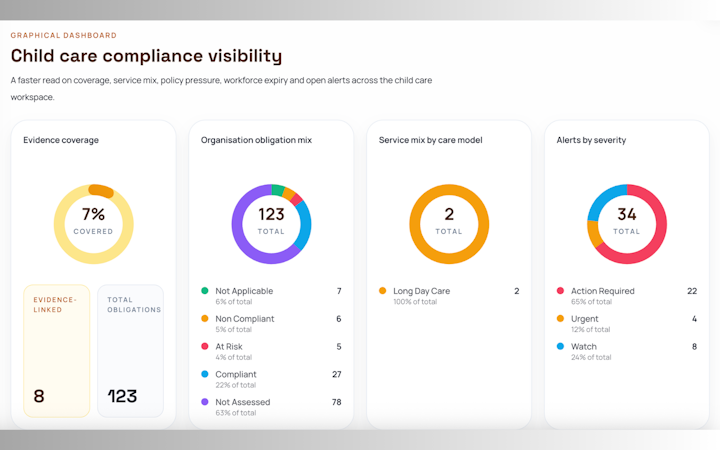The height and width of the screenshot is (450, 720).
Task: Select the Not Assessed legend label
Action: [242, 402]
